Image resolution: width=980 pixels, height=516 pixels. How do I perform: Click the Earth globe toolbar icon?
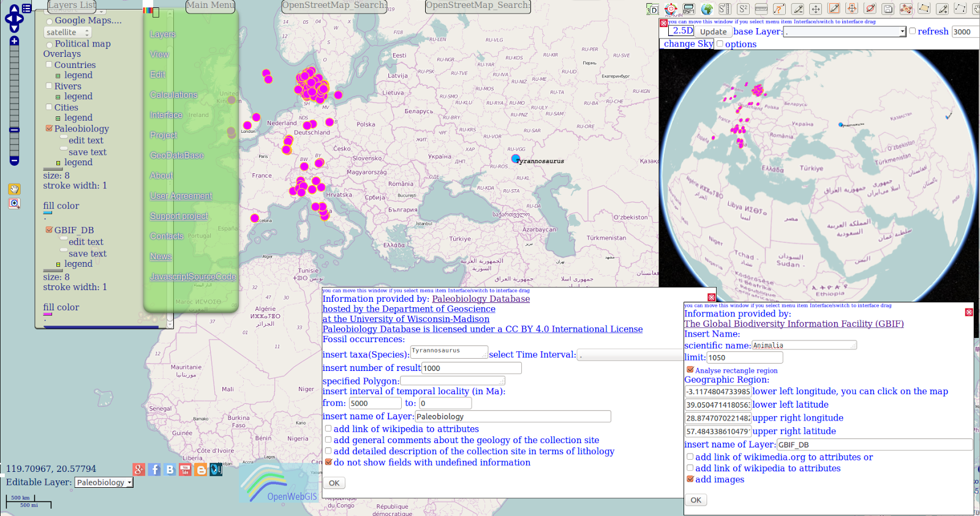[x=707, y=9]
